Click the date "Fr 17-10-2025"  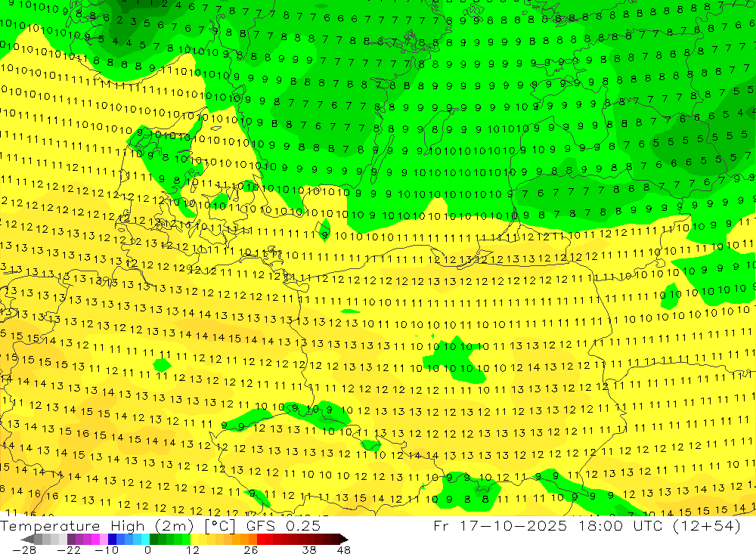[x=500, y=525]
